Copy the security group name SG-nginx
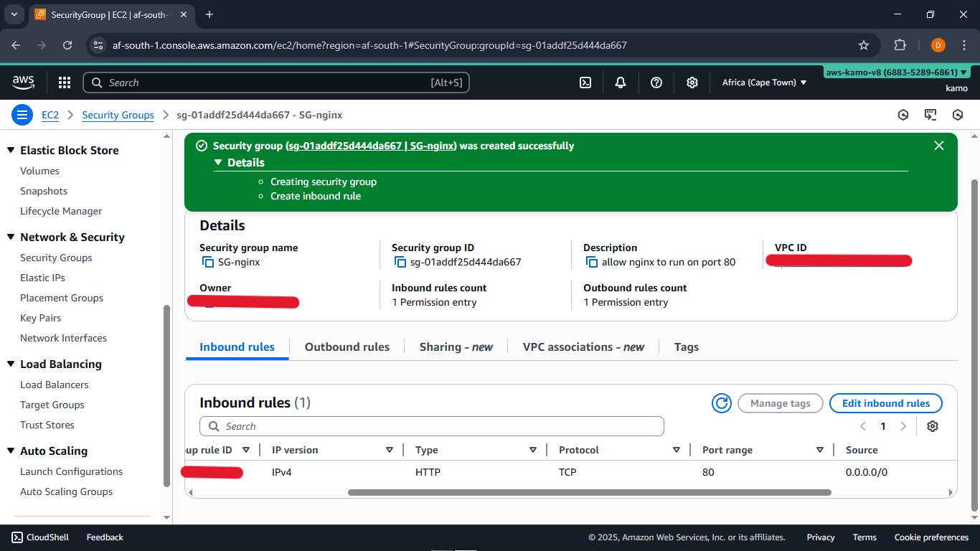Screen dimensions: 980x551 [x=209, y=263]
